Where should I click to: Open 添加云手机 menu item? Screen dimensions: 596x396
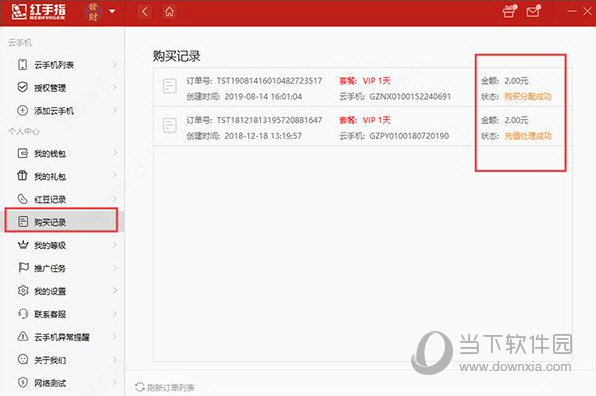[x=63, y=111]
